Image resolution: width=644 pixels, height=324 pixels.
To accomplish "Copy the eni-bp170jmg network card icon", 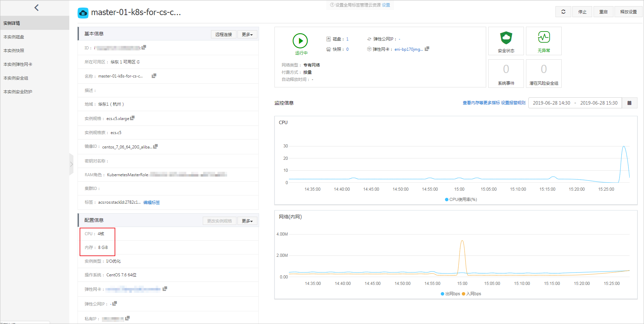I will [427, 49].
